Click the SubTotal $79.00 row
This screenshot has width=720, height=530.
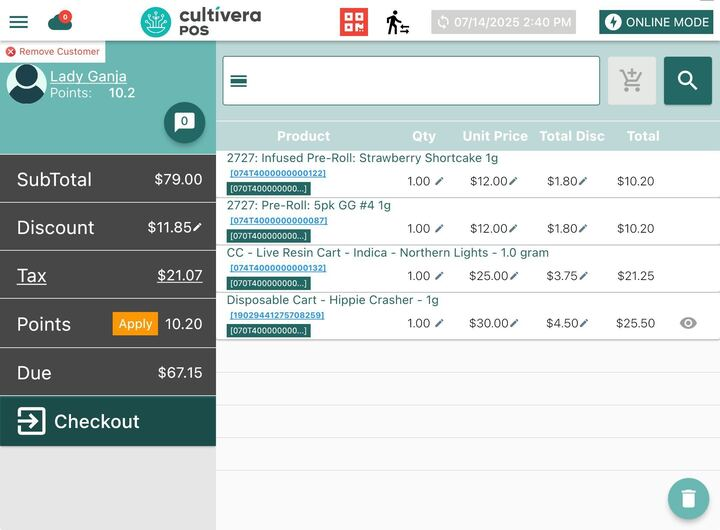pos(108,179)
